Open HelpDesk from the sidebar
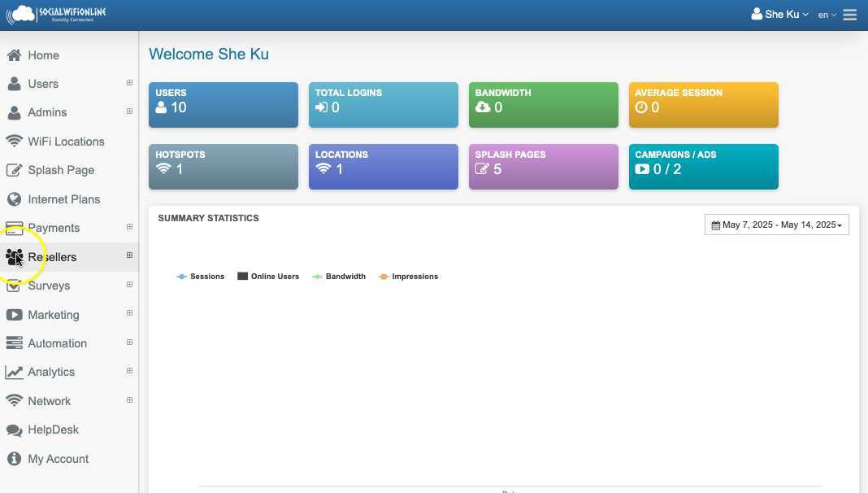Screen dimensions: 868x493 click(53, 430)
